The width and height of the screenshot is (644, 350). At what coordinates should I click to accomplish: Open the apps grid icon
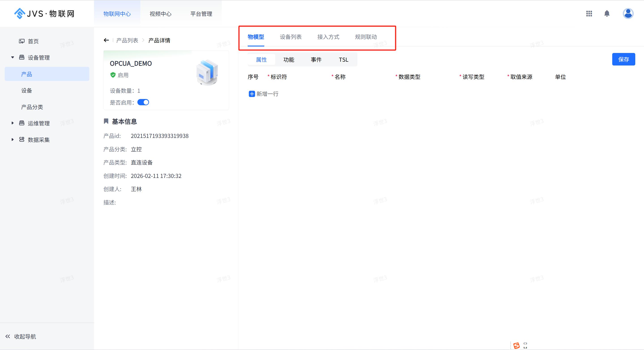[589, 13]
